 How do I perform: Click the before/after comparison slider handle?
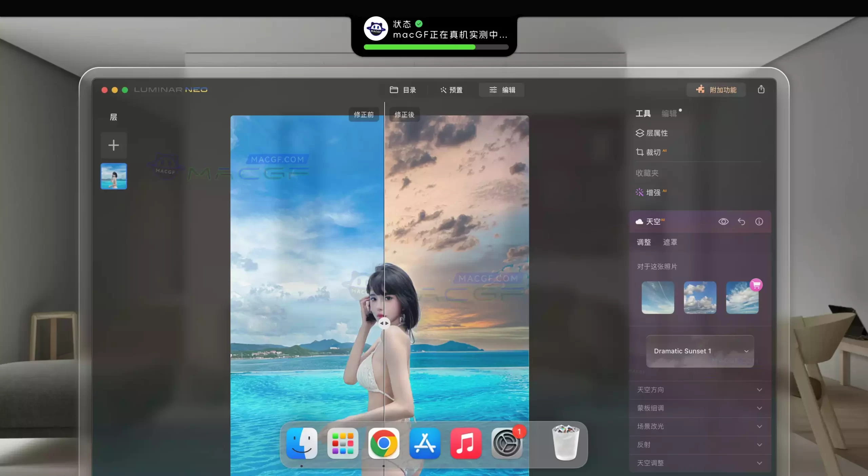(384, 323)
